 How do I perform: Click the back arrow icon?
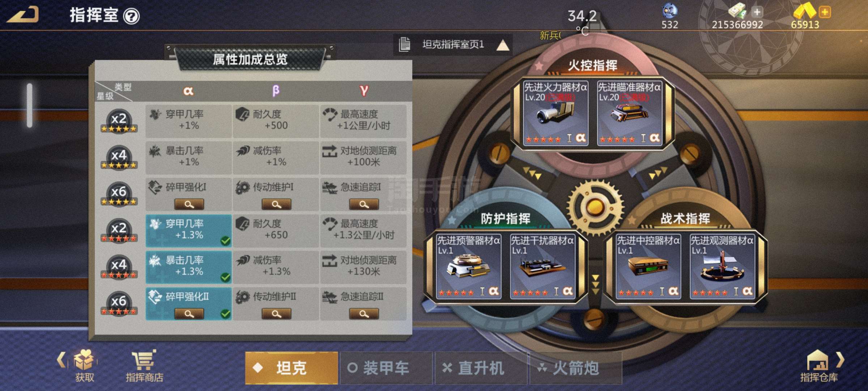[x=22, y=15]
